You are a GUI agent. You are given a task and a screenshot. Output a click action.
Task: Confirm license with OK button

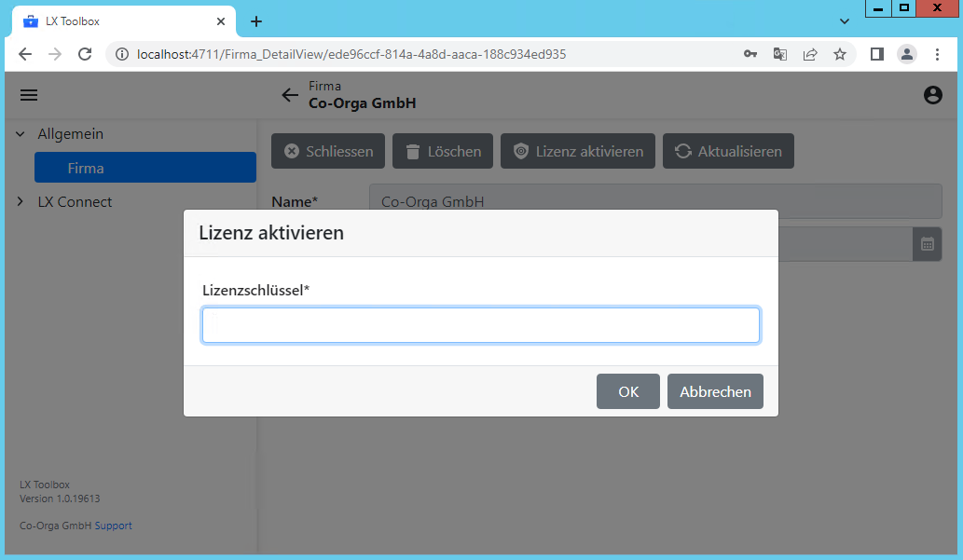pyautogui.click(x=627, y=391)
